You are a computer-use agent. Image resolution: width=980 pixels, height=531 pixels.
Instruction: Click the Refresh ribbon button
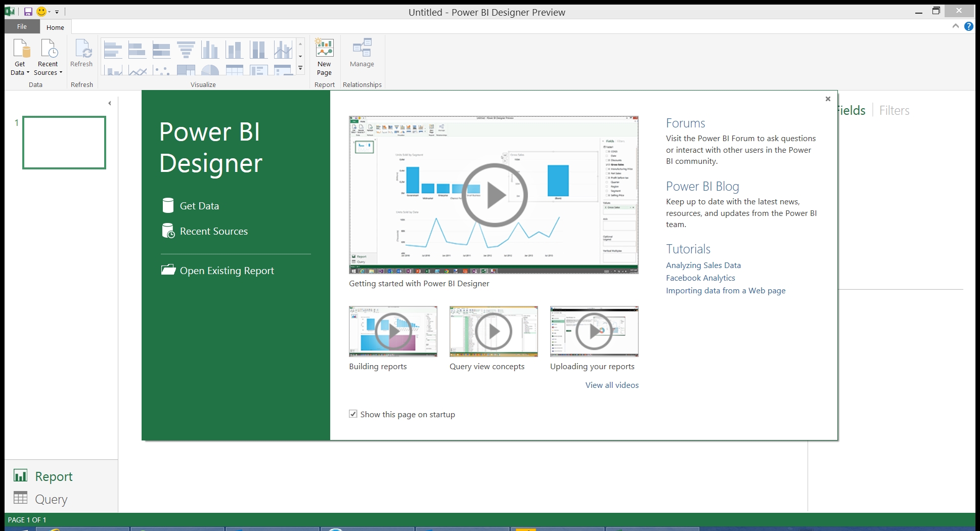pyautogui.click(x=81, y=53)
